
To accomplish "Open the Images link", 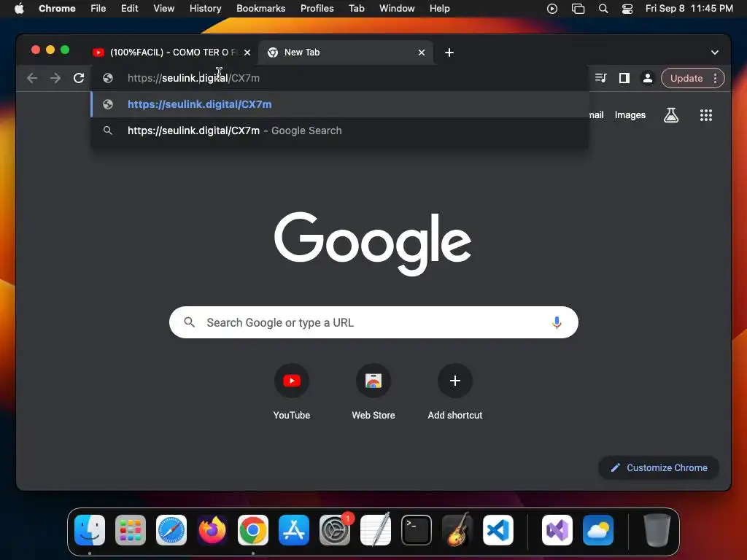I will point(630,114).
